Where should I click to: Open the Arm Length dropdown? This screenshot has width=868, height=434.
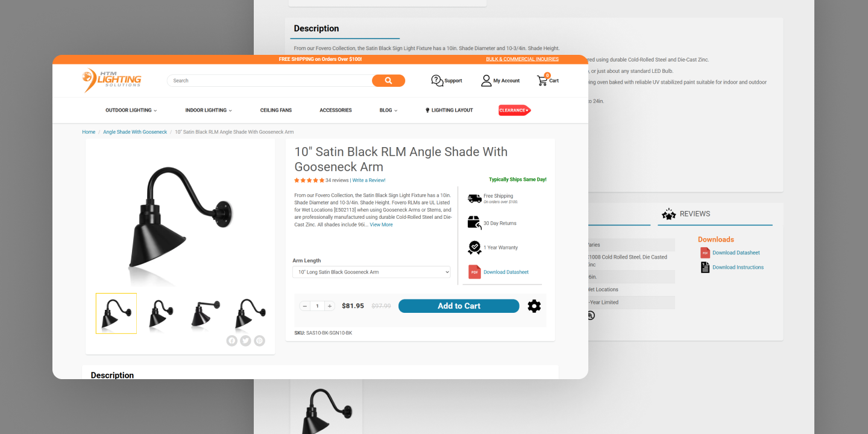pos(371,272)
